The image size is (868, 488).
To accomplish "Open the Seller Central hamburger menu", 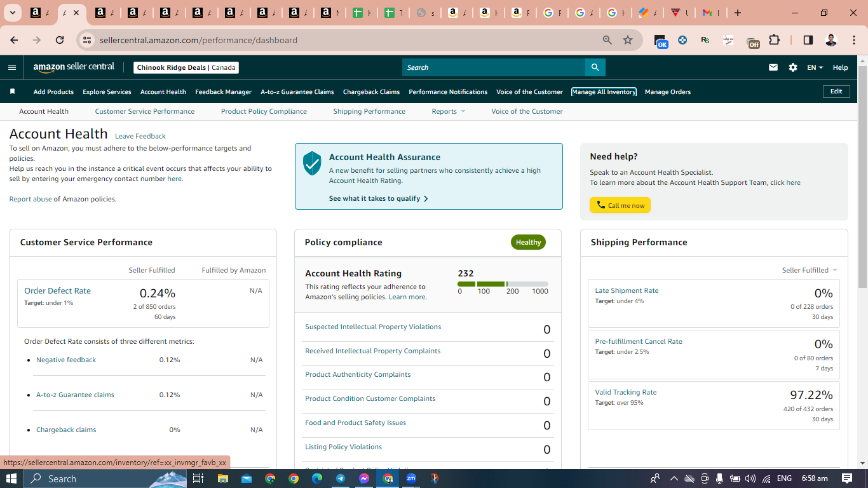I will tap(12, 67).
